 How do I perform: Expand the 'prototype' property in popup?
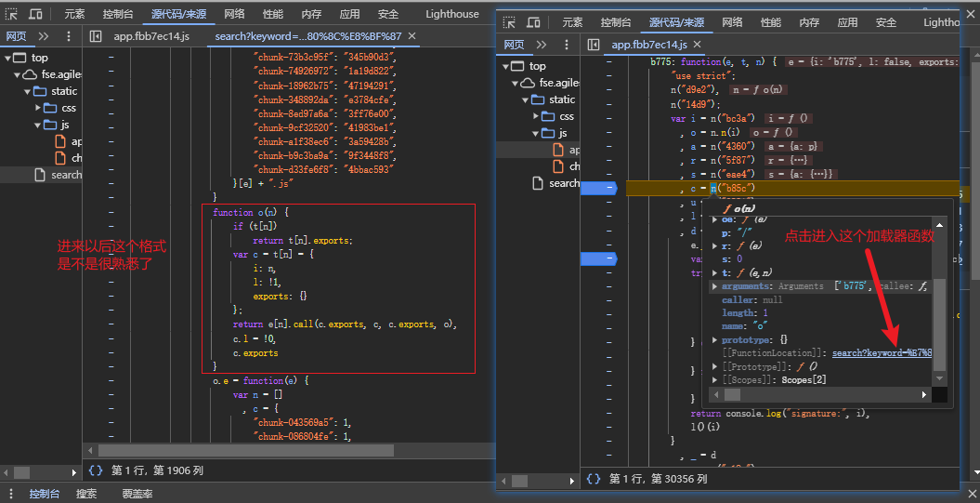click(x=714, y=340)
